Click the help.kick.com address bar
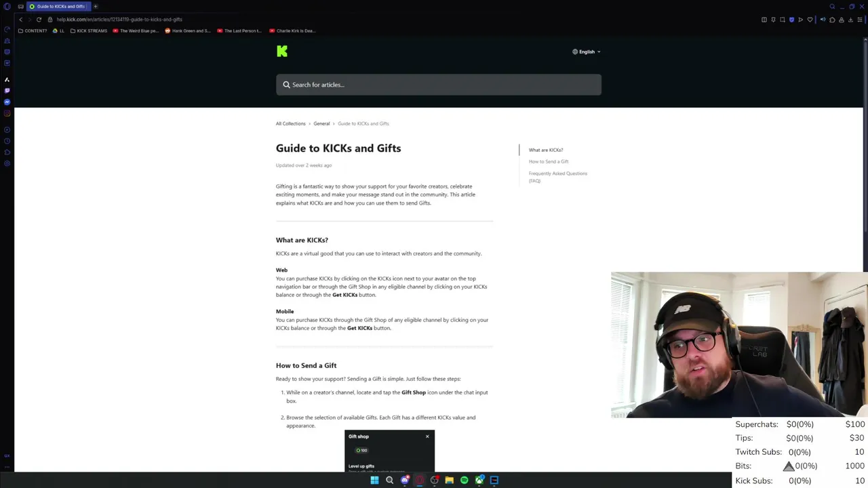Viewport: 868px width, 488px height. click(x=119, y=19)
